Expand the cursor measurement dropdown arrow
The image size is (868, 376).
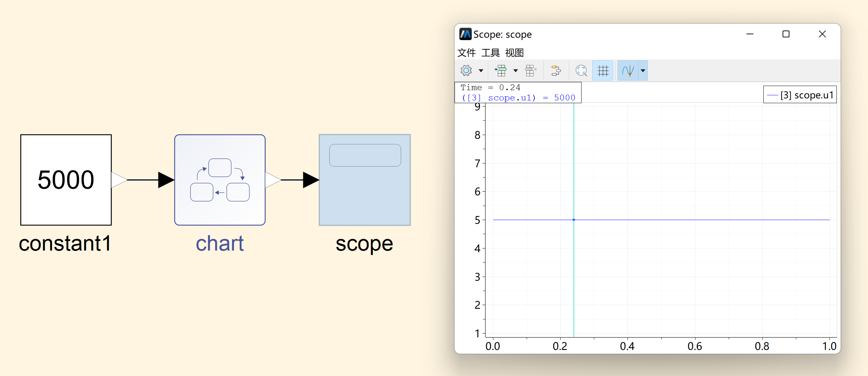643,71
